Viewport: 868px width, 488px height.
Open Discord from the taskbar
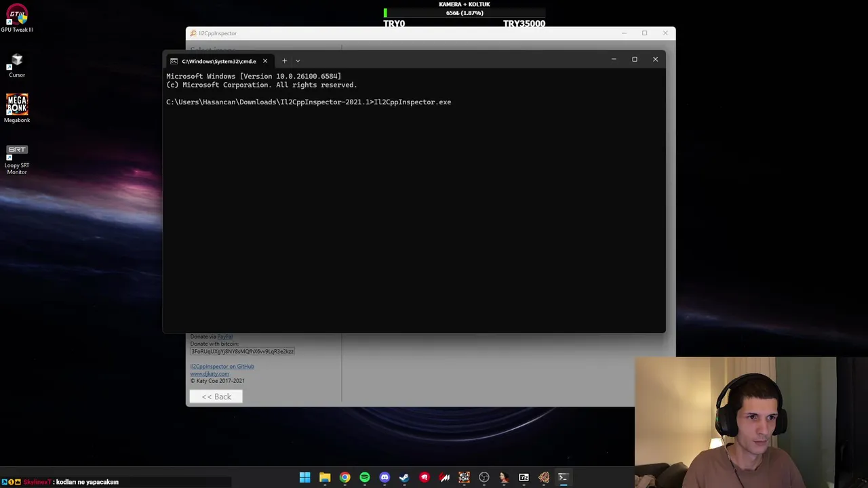coord(384,477)
